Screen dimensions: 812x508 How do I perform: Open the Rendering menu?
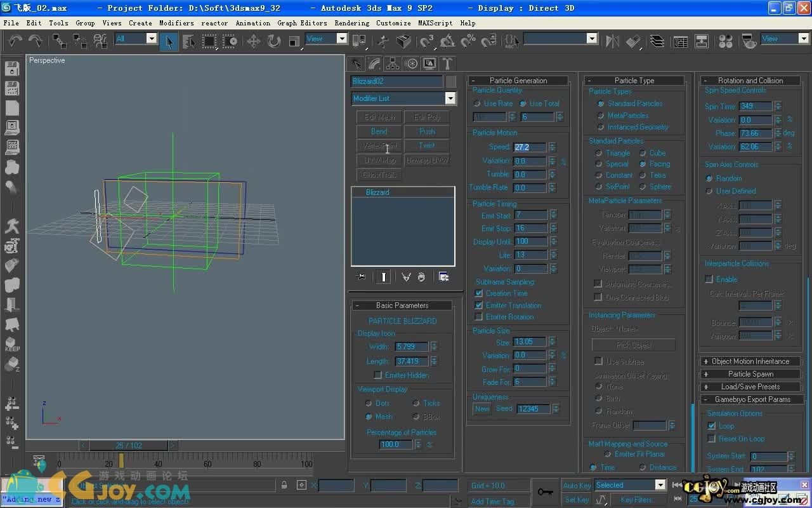351,23
